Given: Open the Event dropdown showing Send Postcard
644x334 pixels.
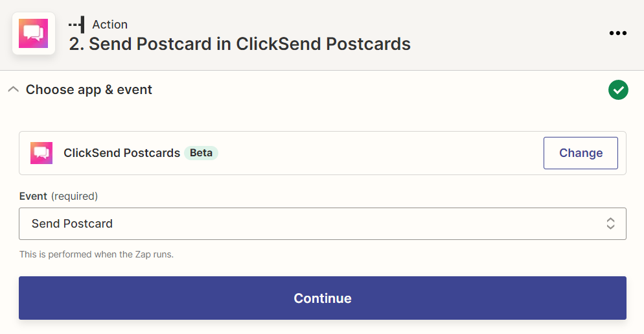Looking at the screenshot, I should [323, 224].
